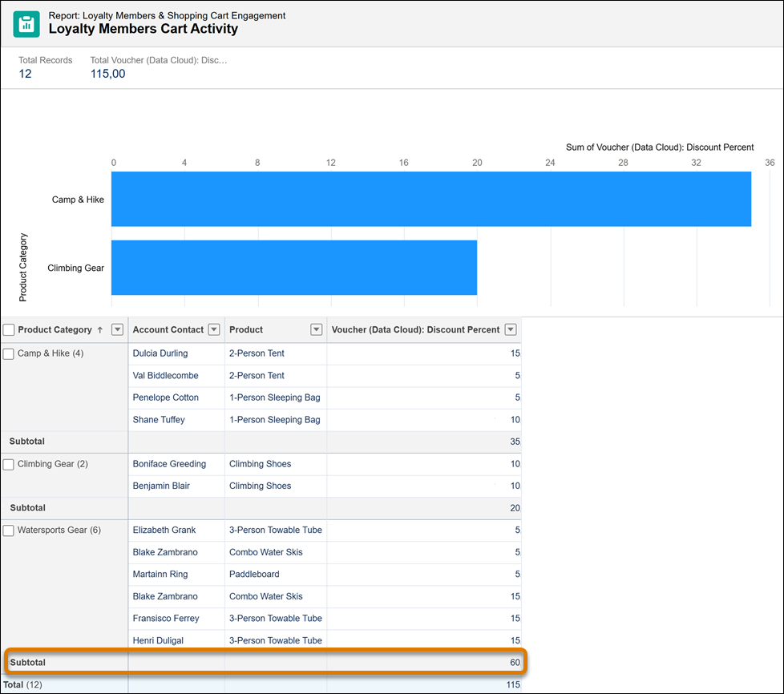The width and height of the screenshot is (784, 694).
Task: Click Combo Water Skis in 15 percent row
Action: pyautogui.click(x=265, y=596)
